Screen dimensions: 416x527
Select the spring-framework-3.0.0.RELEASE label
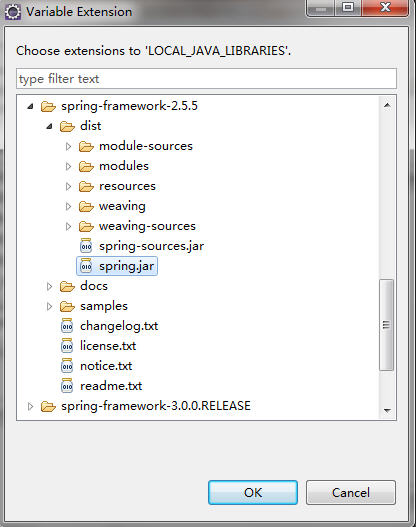(156, 406)
